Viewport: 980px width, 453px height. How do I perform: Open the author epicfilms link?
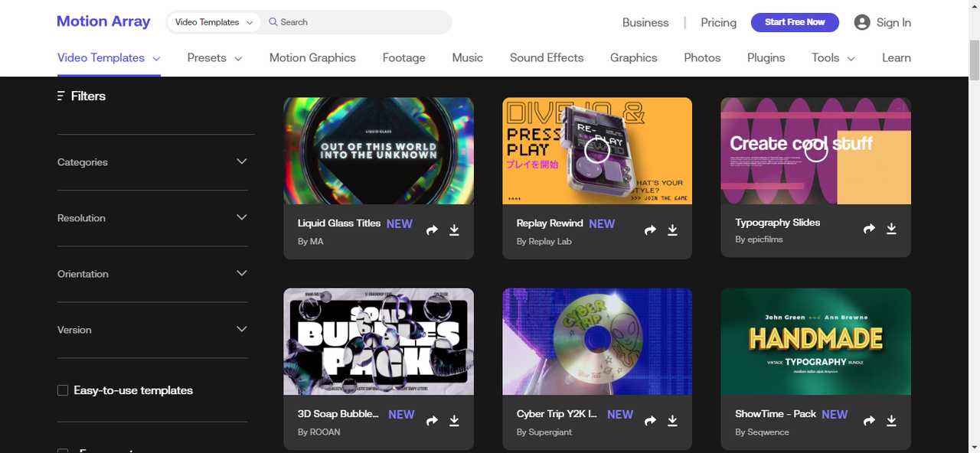click(x=765, y=240)
